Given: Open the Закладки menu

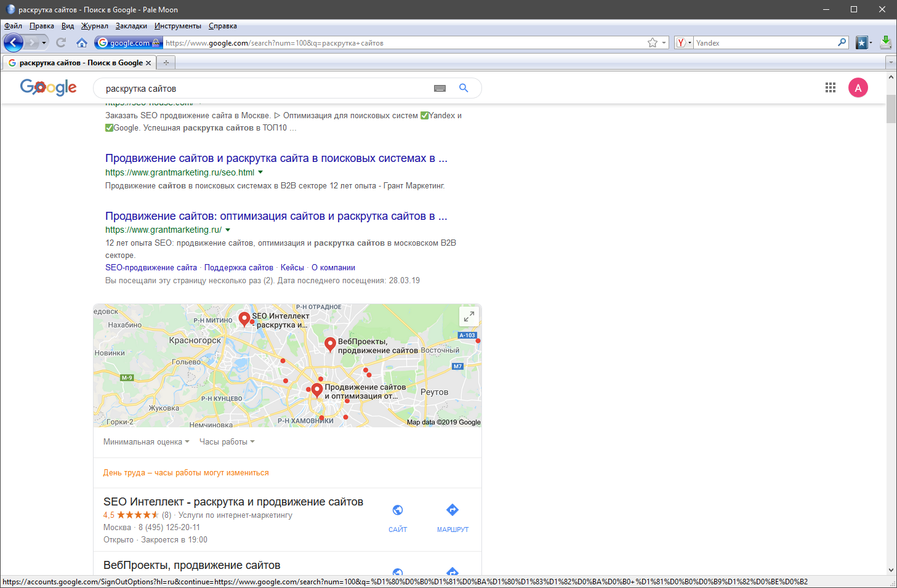Looking at the screenshot, I should coord(131,26).
